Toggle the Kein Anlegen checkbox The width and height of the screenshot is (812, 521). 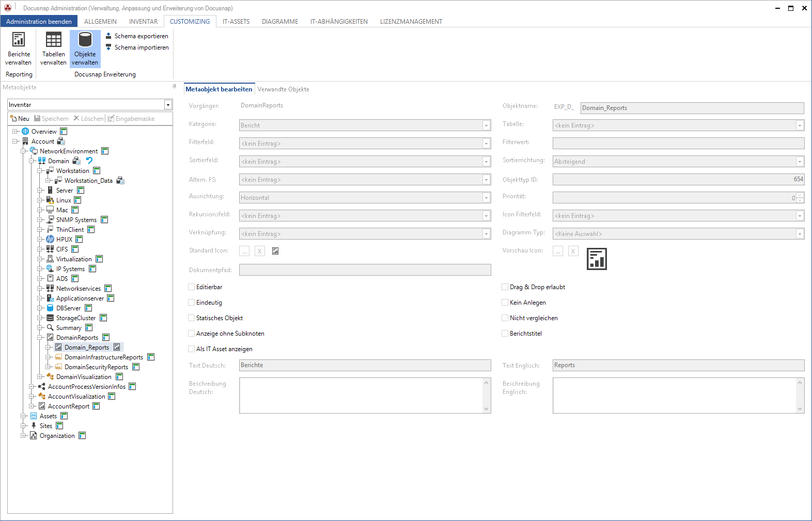click(x=505, y=303)
